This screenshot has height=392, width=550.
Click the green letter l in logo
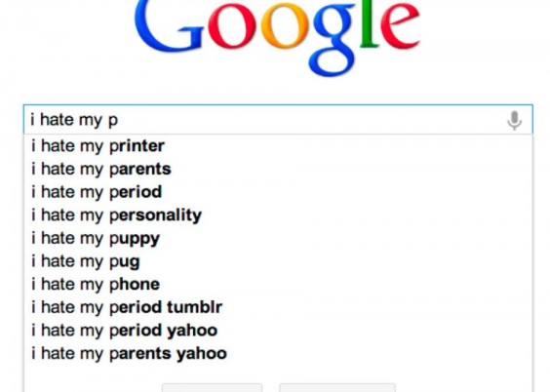coord(369,23)
